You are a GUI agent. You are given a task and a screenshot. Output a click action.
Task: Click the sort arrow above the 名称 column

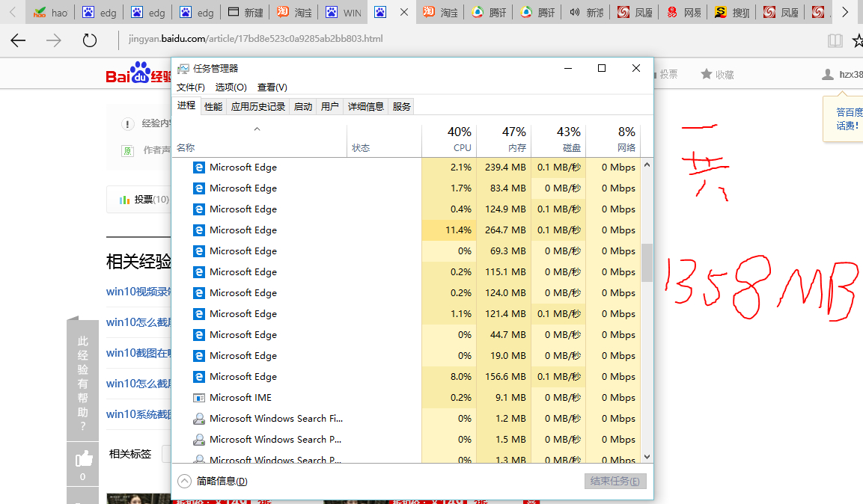(x=257, y=129)
